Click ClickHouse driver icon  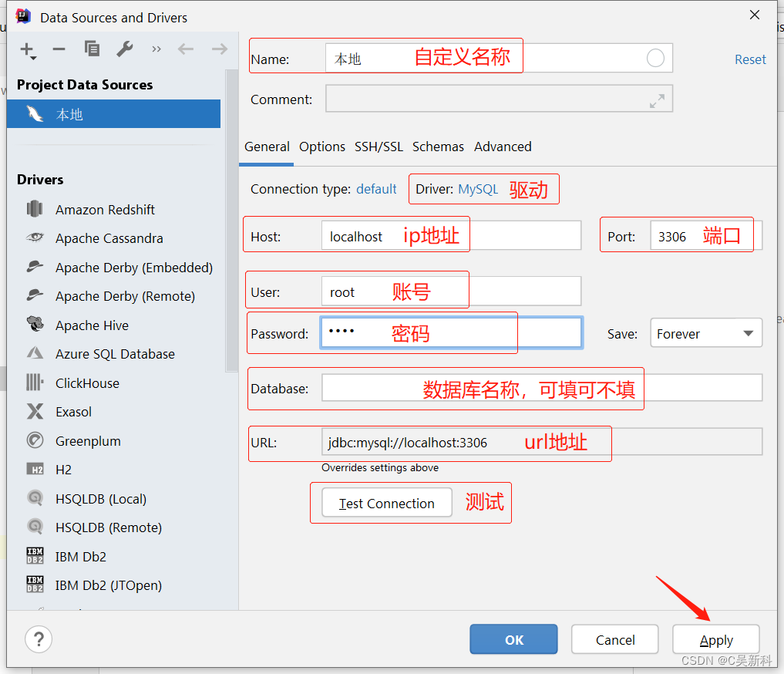[x=35, y=382]
